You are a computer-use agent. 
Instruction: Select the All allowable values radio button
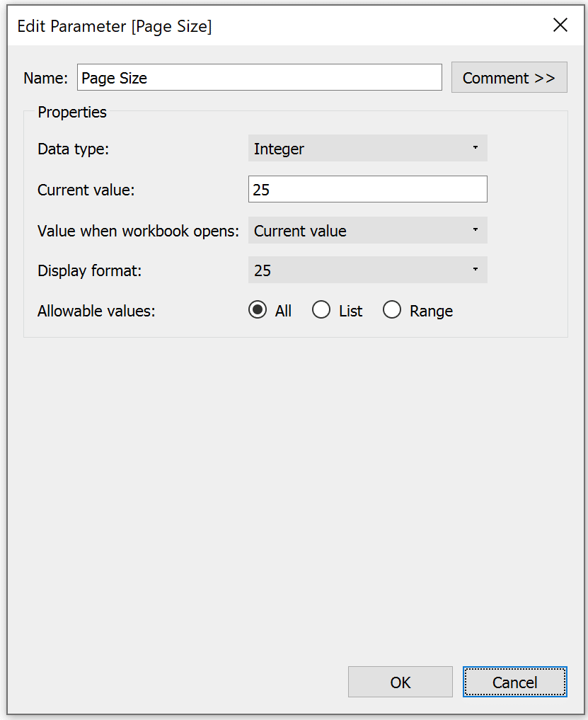258,310
